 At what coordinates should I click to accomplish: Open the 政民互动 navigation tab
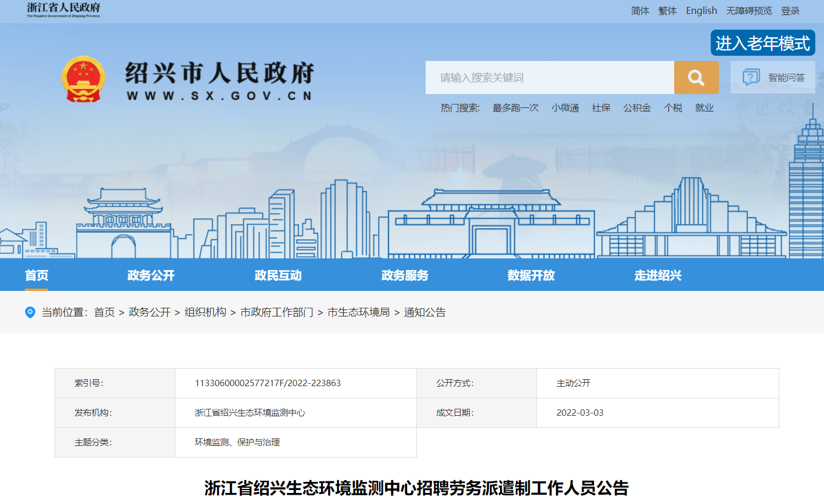click(x=278, y=275)
